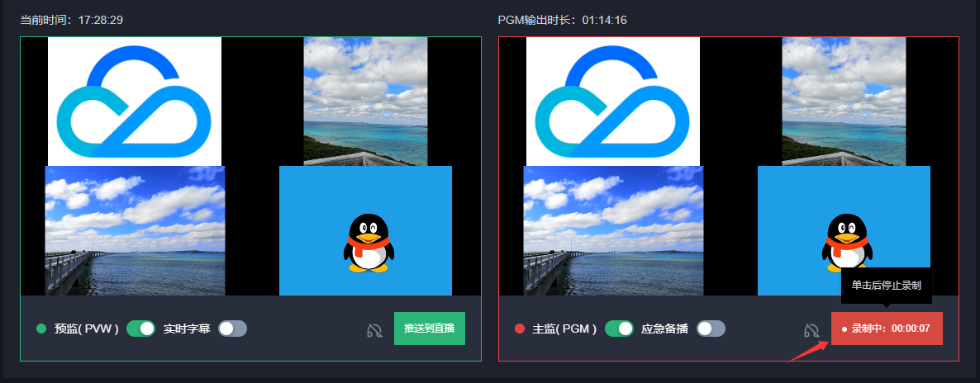980x383 pixels.
Task: Click the 应急备播 label
Action: [x=664, y=329]
